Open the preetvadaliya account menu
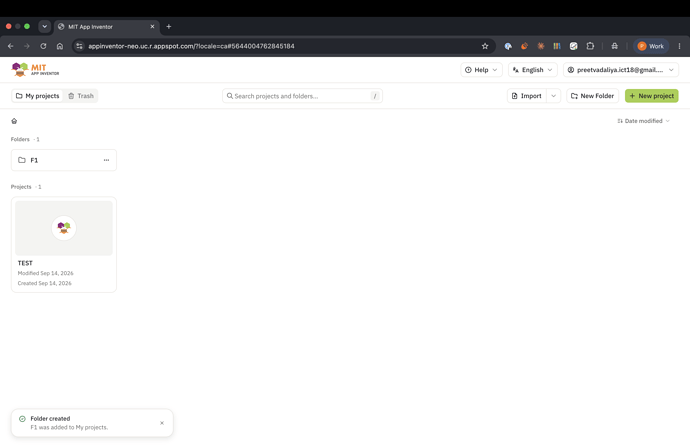Screen dimensions: 690x448 620,70
